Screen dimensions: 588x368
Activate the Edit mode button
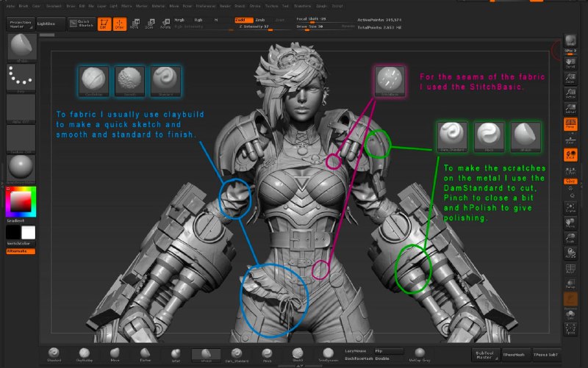tap(104, 24)
